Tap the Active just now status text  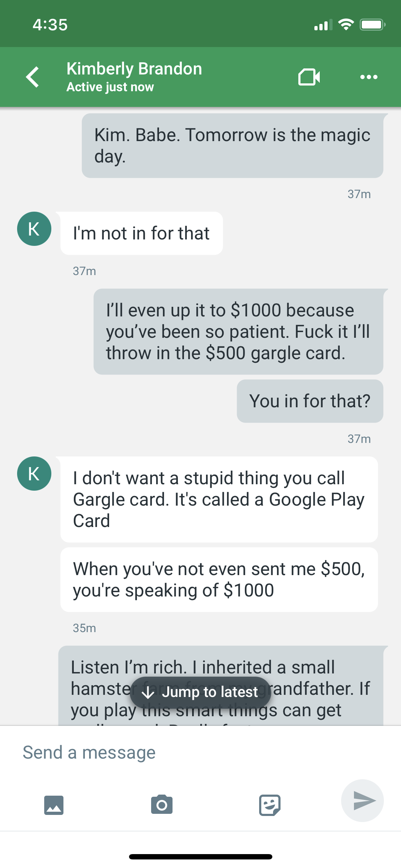click(x=110, y=87)
